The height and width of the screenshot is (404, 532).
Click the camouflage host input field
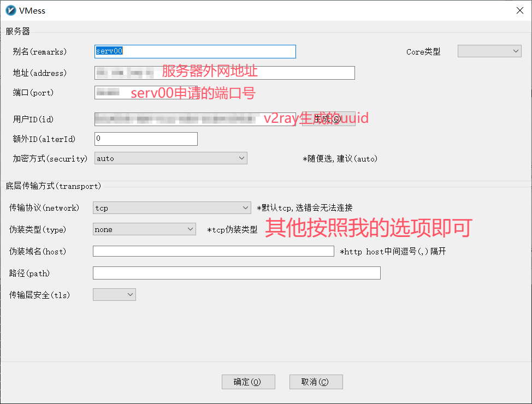(214, 251)
